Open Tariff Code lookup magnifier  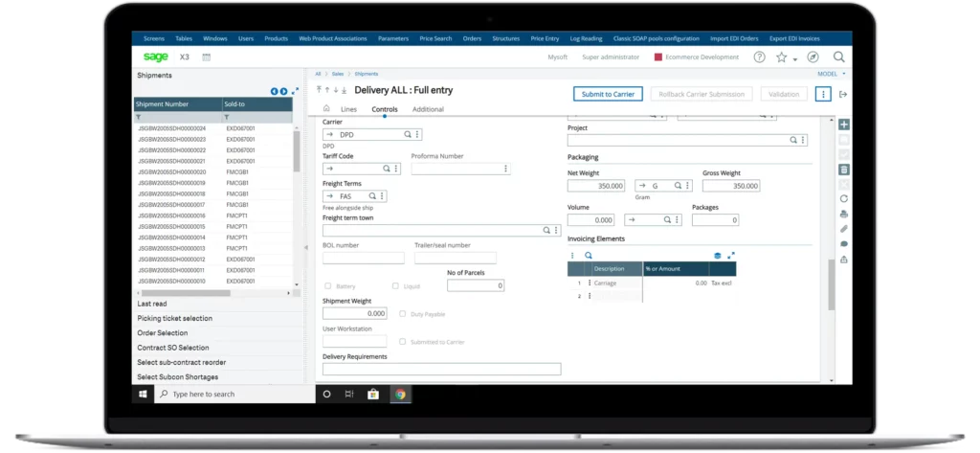(387, 169)
